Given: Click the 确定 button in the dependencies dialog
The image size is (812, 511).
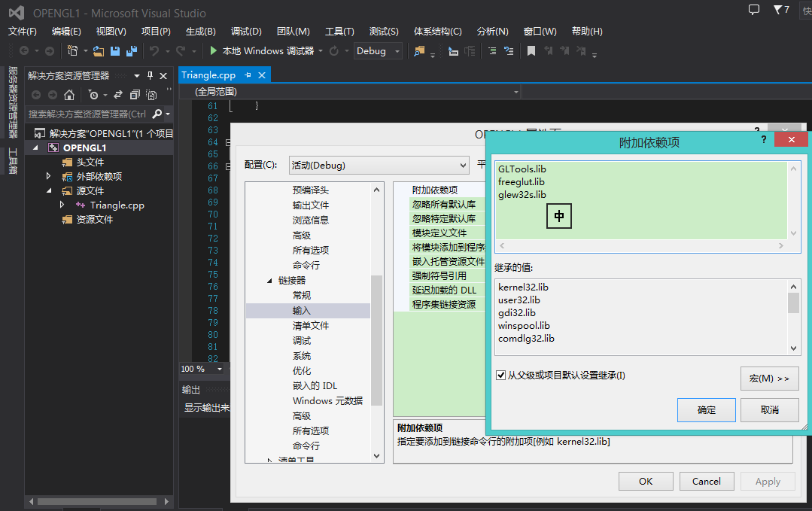Looking at the screenshot, I should coord(706,410).
